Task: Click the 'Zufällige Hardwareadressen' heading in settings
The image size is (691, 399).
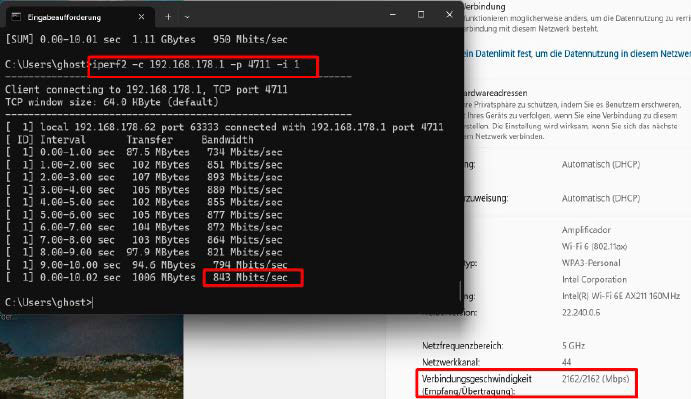Action: coord(495,93)
